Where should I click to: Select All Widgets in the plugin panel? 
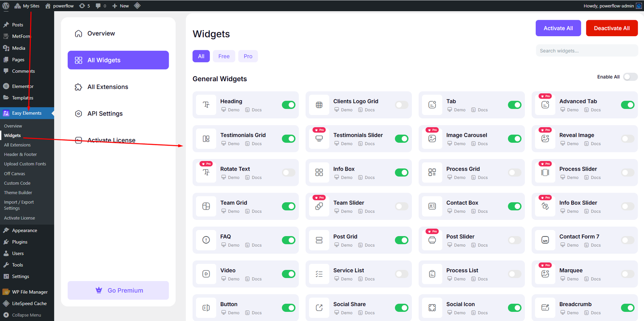pyautogui.click(x=118, y=60)
